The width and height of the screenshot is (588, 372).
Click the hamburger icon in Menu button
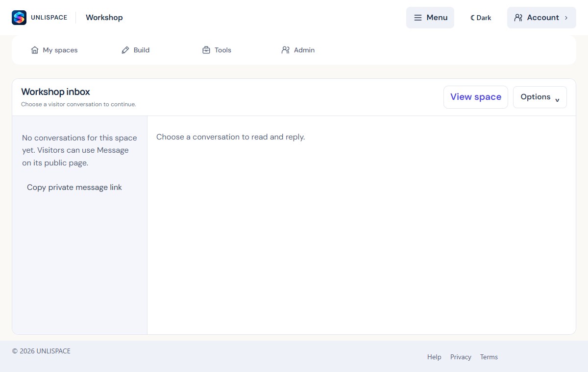coord(418,18)
